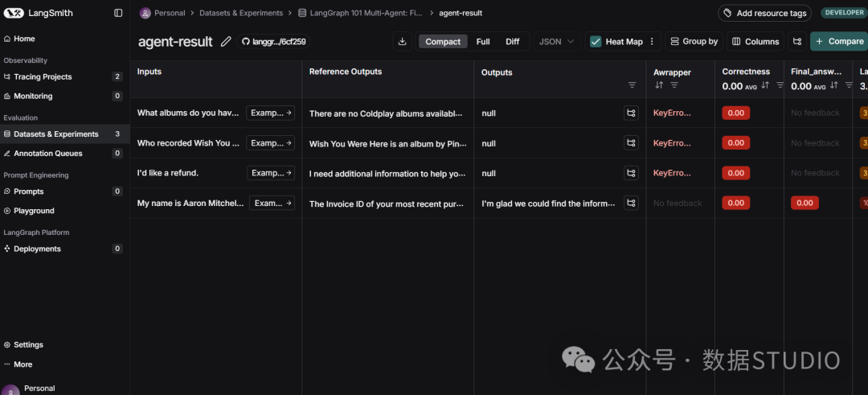Filter the Final_answer column
Image resolution: width=868 pixels, height=395 pixels.
[849, 84]
